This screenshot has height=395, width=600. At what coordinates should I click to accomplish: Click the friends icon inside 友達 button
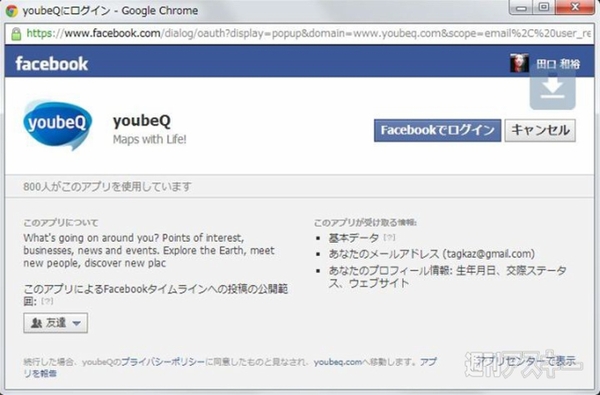point(36,323)
